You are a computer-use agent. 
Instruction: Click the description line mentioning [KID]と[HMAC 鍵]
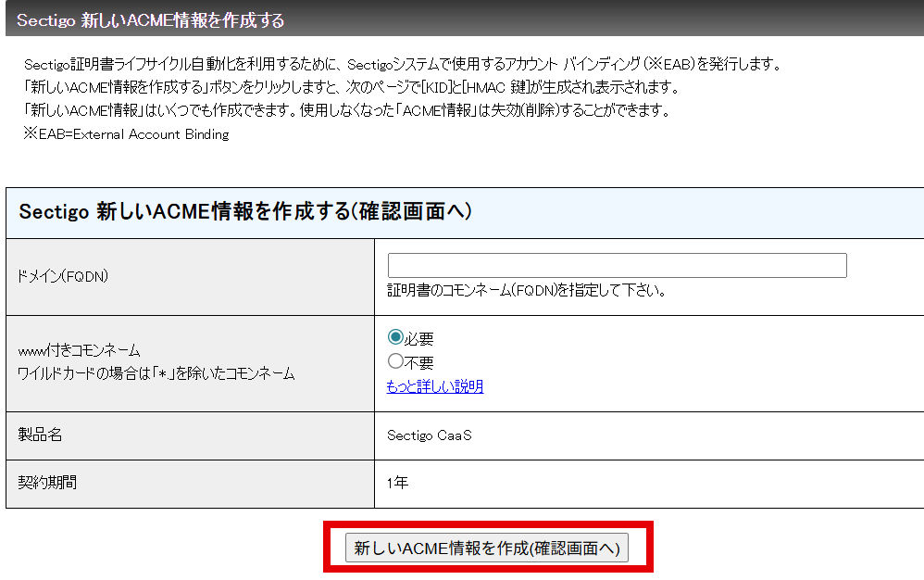coord(352,87)
